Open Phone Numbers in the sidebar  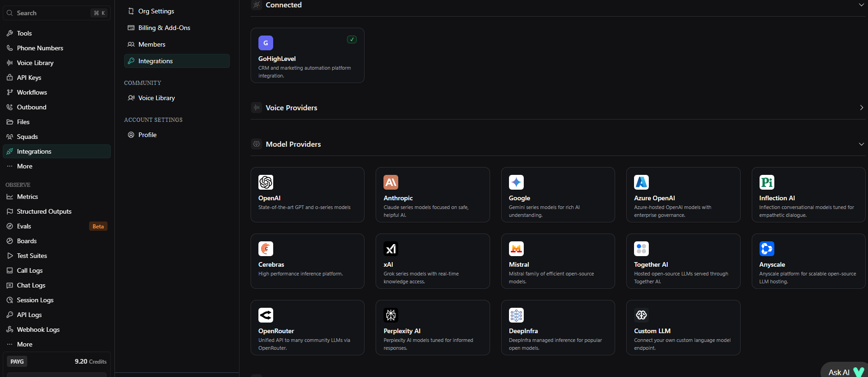point(40,48)
